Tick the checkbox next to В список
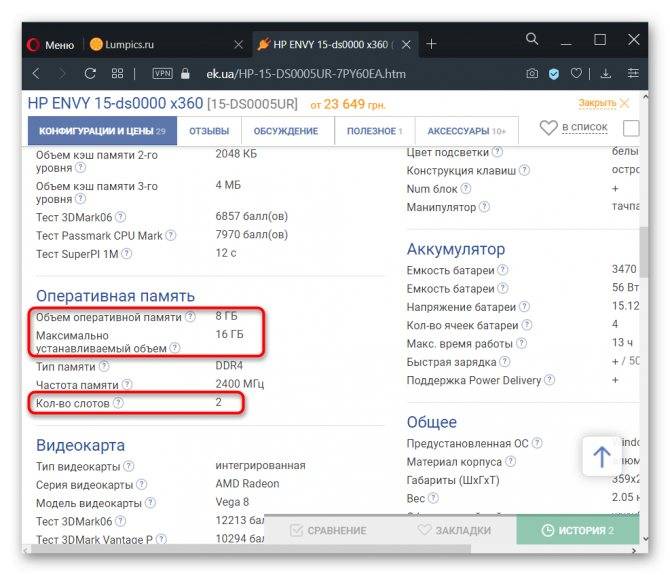 (x=631, y=128)
